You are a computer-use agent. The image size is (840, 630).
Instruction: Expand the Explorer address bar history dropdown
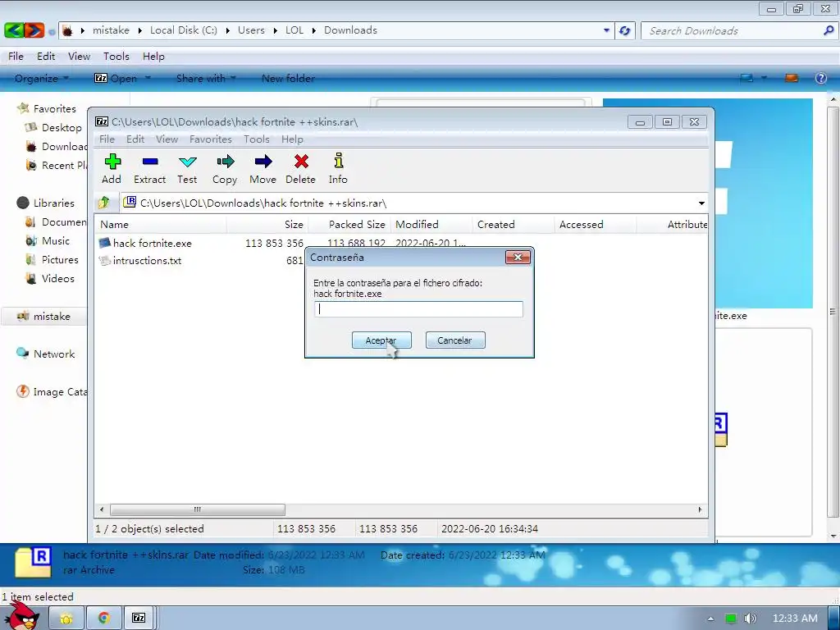(x=606, y=30)
